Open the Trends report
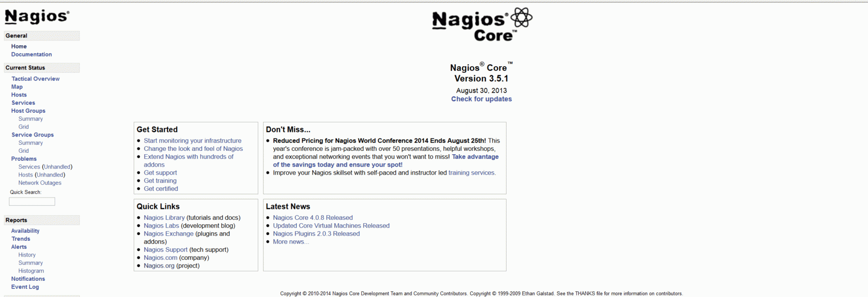The width and height of the screenshot is (868, 297). (21, 239)
